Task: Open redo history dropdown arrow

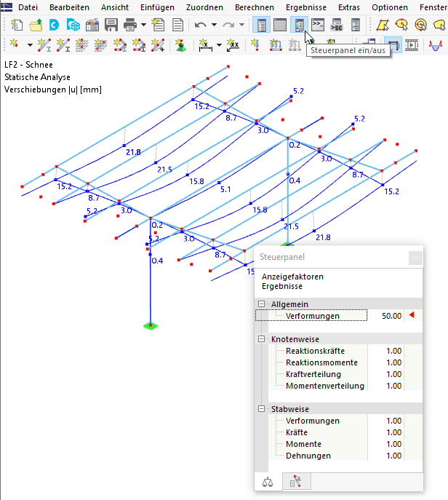Action: [242, 25]
